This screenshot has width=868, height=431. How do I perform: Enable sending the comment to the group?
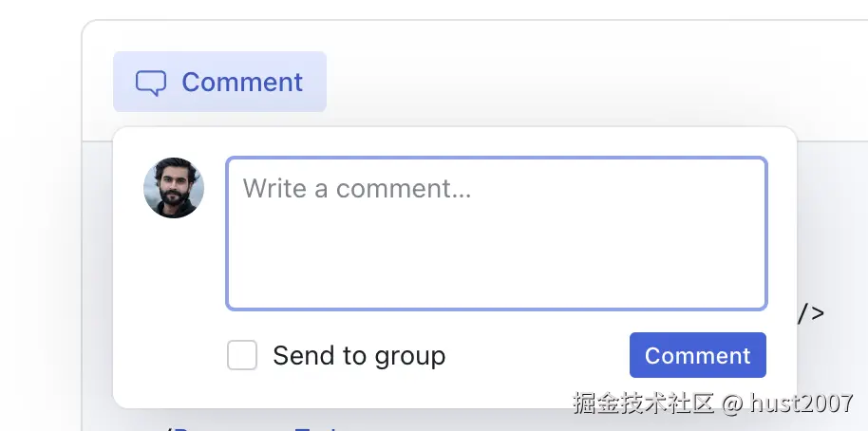pyautogui.click(x=242, y=356)
